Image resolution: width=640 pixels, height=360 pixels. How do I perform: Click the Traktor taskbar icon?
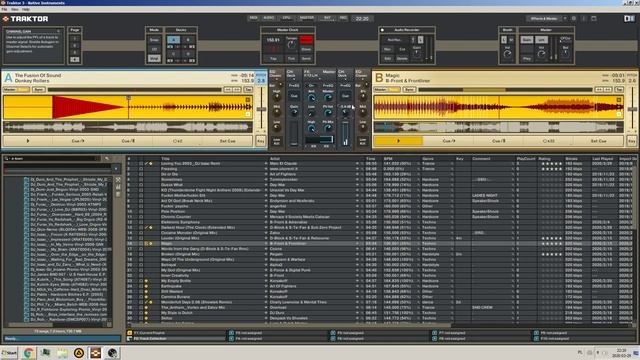point(96,353)
